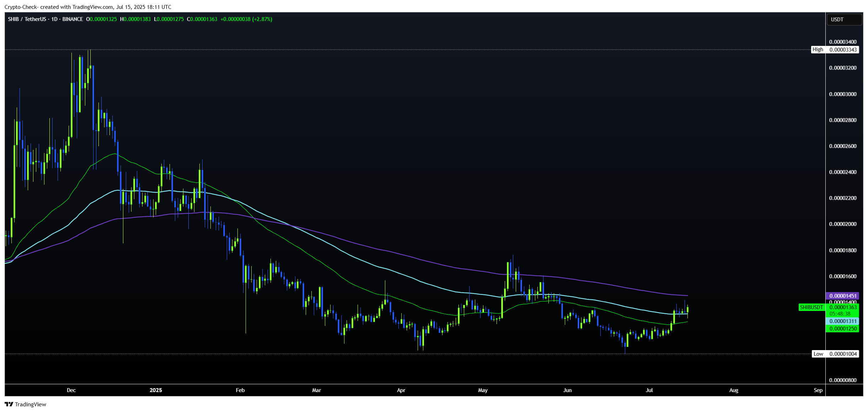The height and width of the screenshot is (412, 868).
Task: Click the 0.00003200 price axis label
Action: (x=843, y=68)
